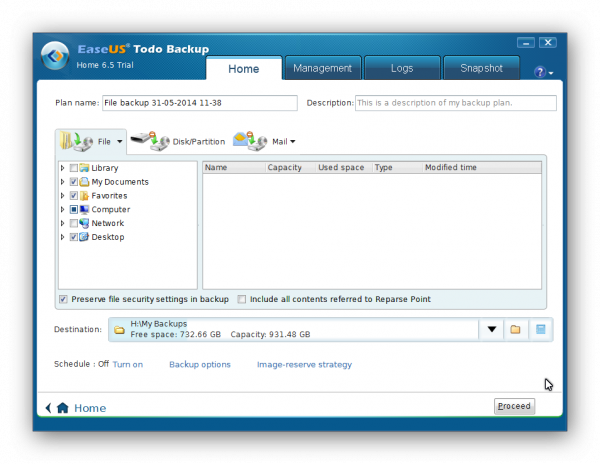This screenshot has height=464, width=600.
Task: Click the Computer monitor icon
Action: [84, 209]
